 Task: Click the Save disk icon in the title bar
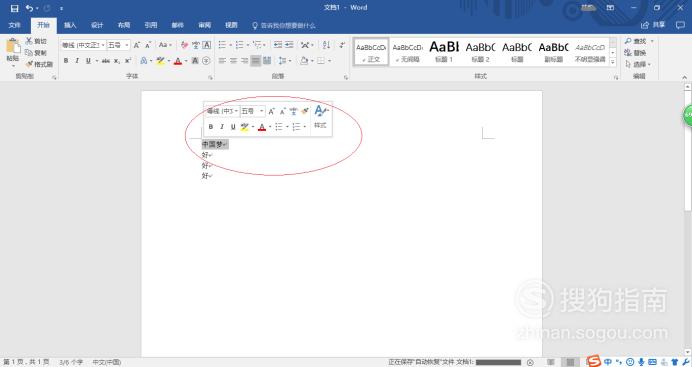click(15, 8)
